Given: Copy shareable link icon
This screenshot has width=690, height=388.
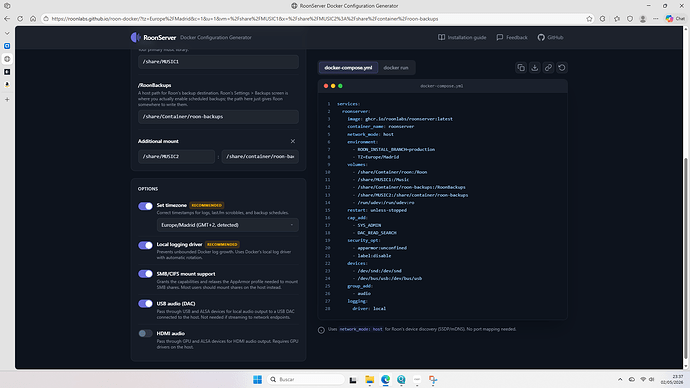Looking at the screenshot, I should tap(548, 68).
